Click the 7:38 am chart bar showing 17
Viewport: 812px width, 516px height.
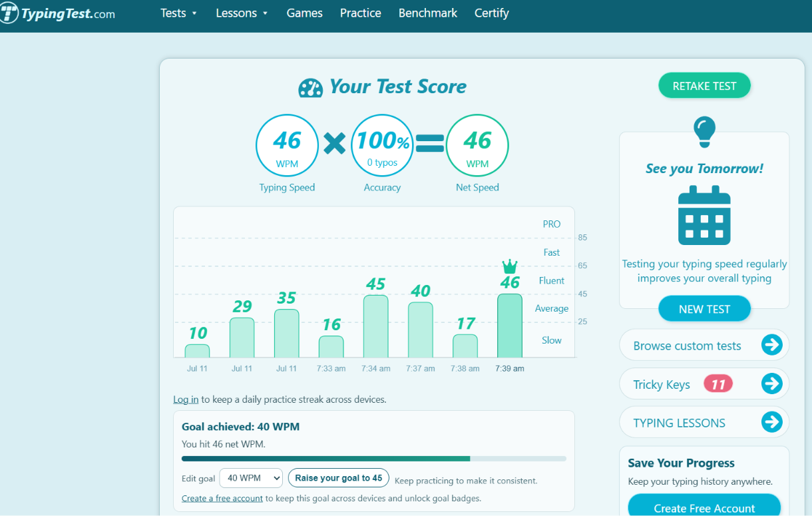(465, 346)
